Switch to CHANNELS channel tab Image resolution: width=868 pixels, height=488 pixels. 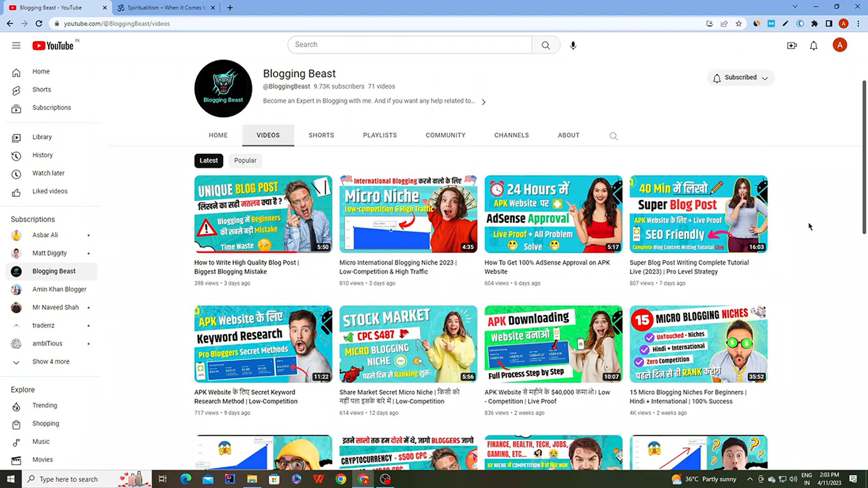coord(511,135)
